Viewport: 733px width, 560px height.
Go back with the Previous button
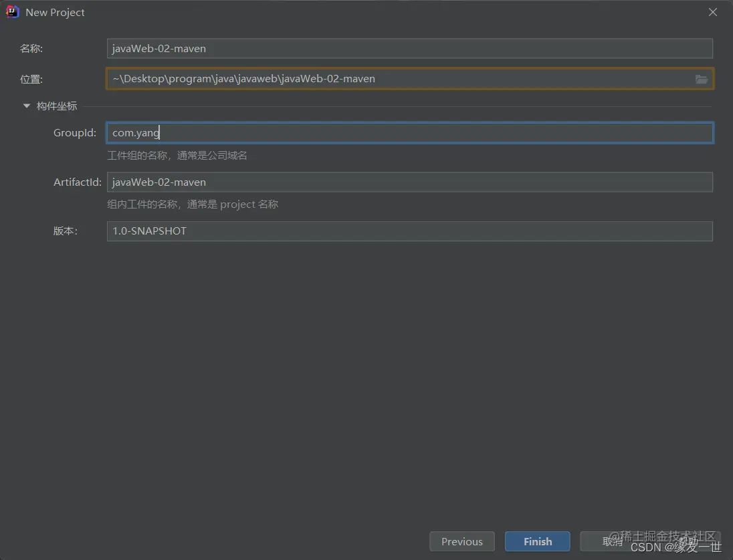click(462, 541)
